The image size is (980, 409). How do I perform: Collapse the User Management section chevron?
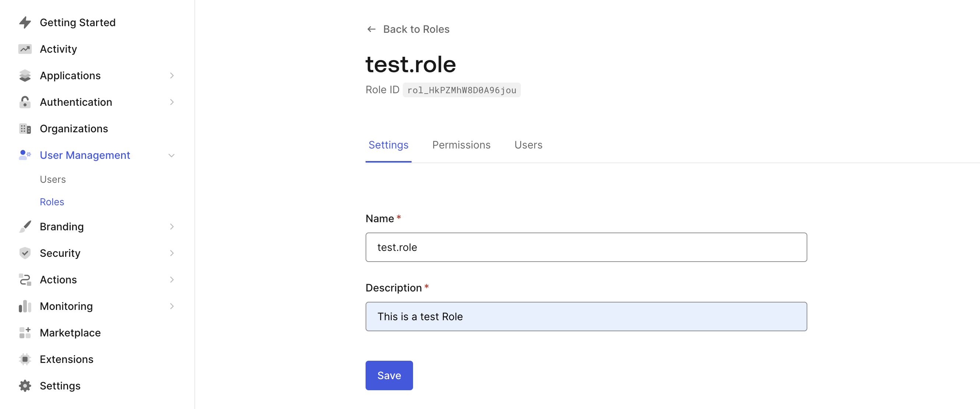(x=172, y=155)
